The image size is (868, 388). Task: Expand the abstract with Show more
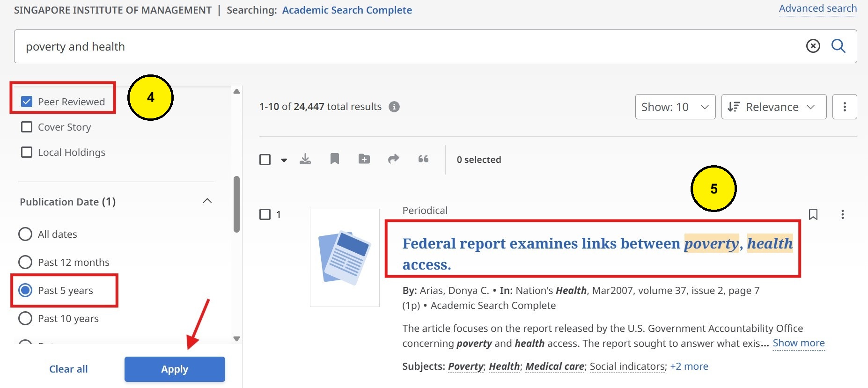(x=798, y=343)
